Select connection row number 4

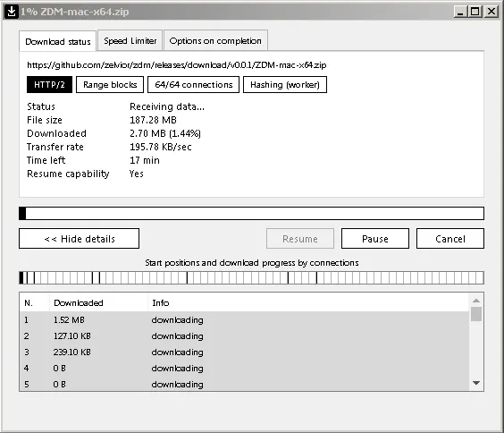point(244,368)
